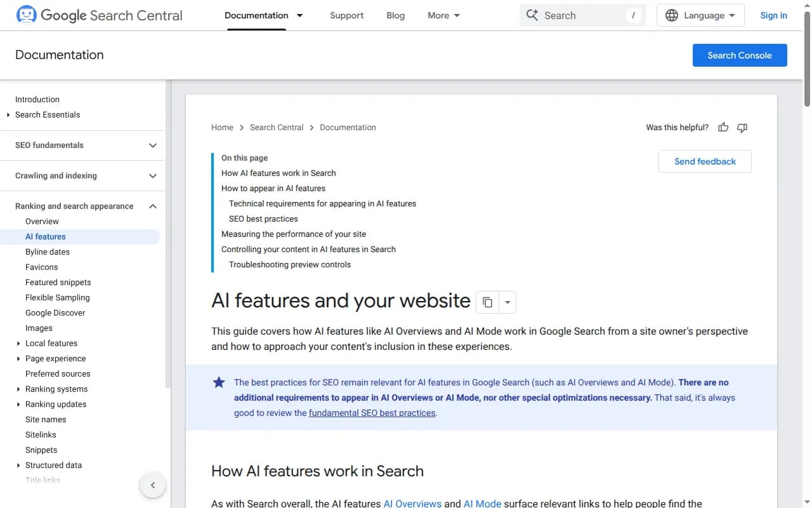Screen dimensions: 812x508
Task: Jump to How AI features work in Search
Action: 278,173
